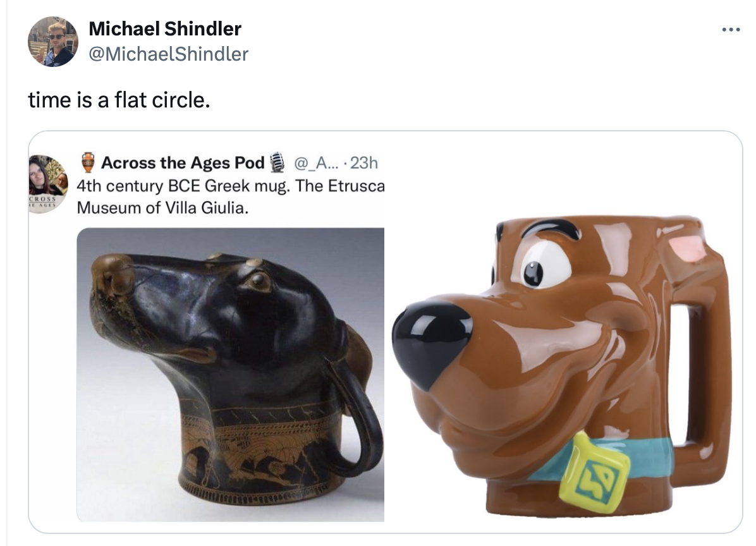The width and height of the screenshot is (756, 546).
Task: Click the truncated @_A... handle
Action: (x=316, y=163)
